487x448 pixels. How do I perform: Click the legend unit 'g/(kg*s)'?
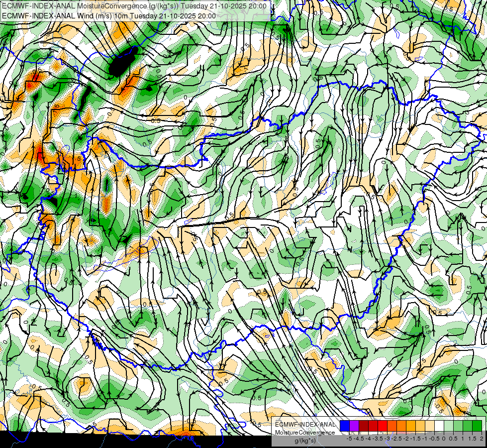click(305, 441)
